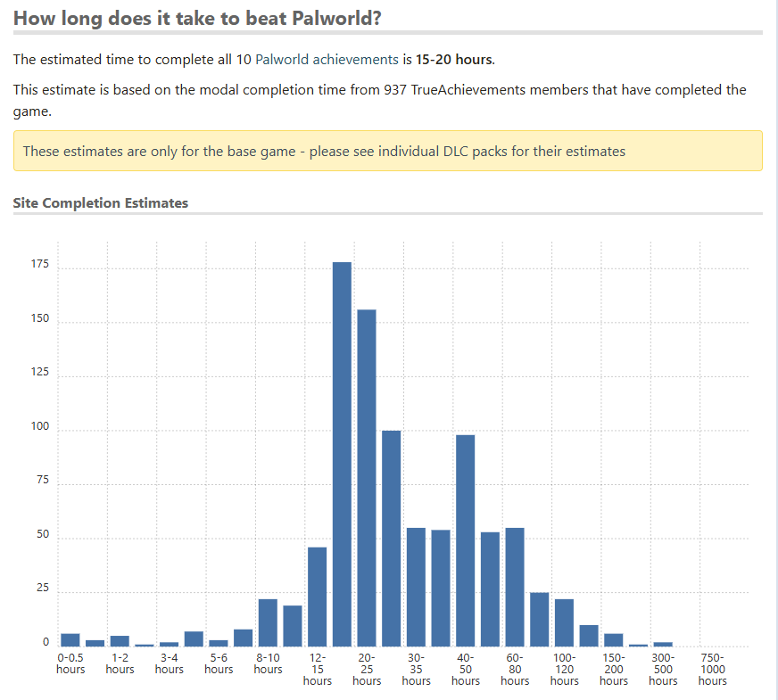Click the 0-0.5 hours bar

tap(70, 640)
